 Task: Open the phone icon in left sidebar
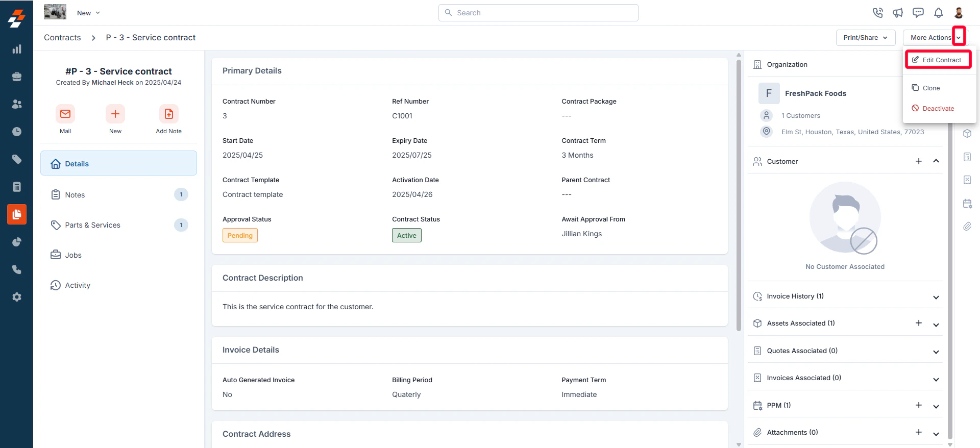click(17, 269)
